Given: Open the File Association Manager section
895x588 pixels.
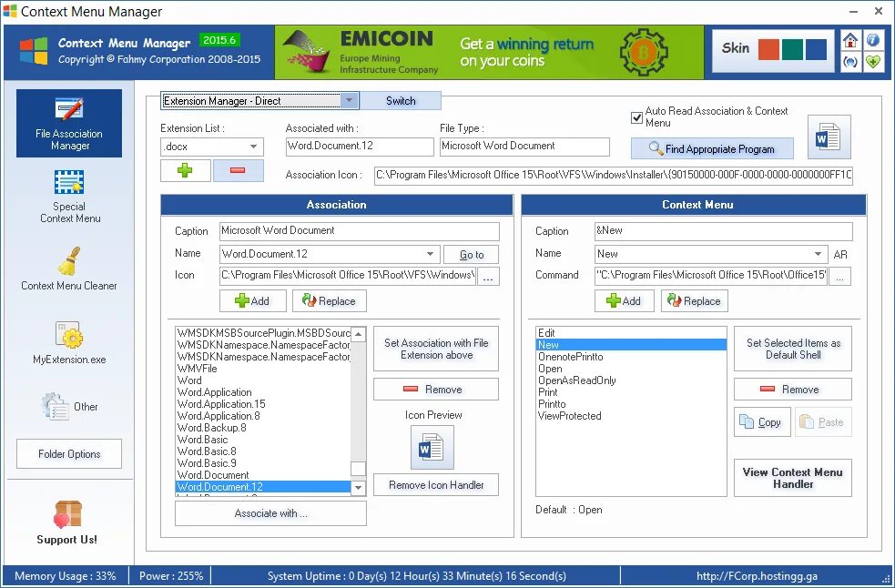Looking at the screenshot, I should tap(69, 123).
